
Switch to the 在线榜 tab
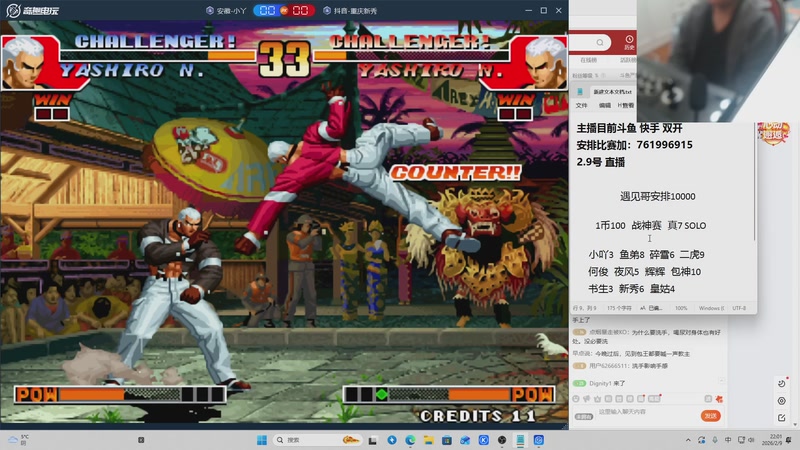click(x=588, y=60)
